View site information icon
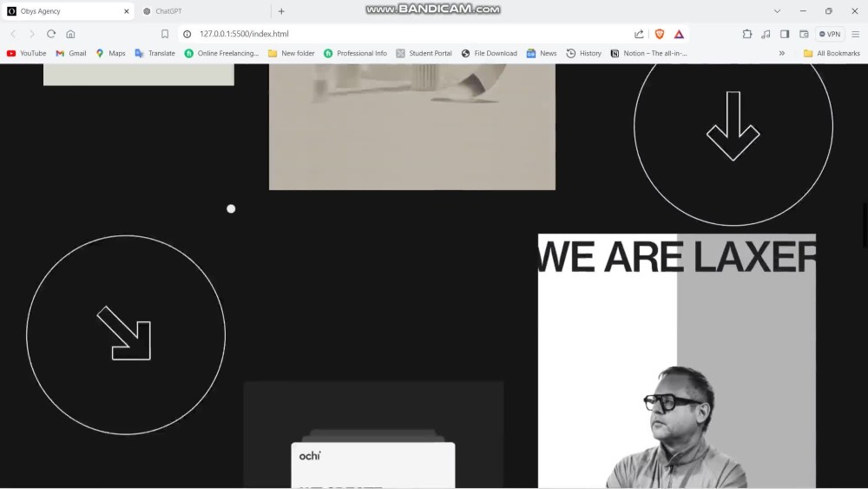Viewport: 868px width, 489px height. click(187, 34)
